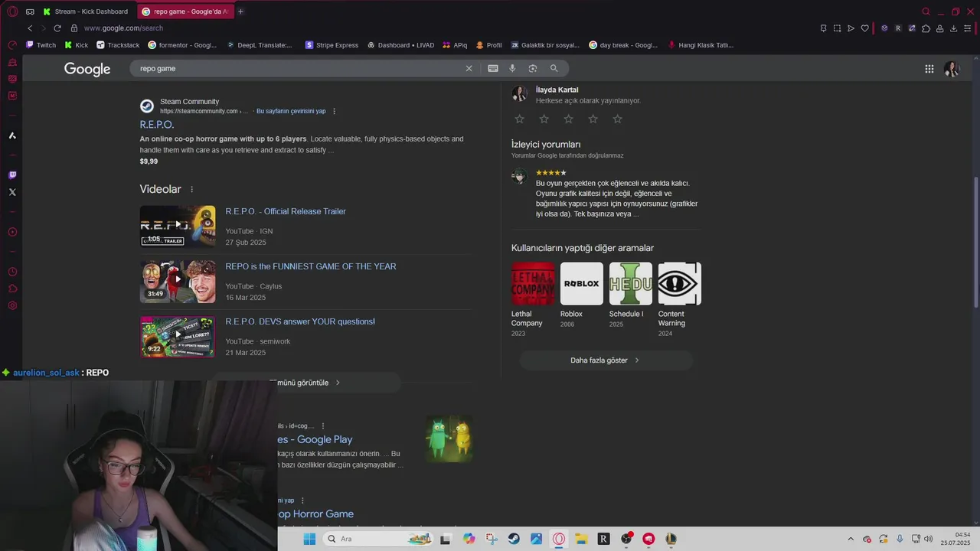The image size is (980, 551).
Task: Translate this page link for Steam result
Action: coord(291,111)
